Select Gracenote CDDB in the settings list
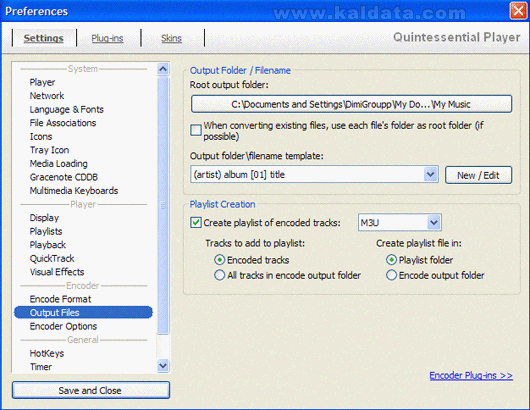 64,177
